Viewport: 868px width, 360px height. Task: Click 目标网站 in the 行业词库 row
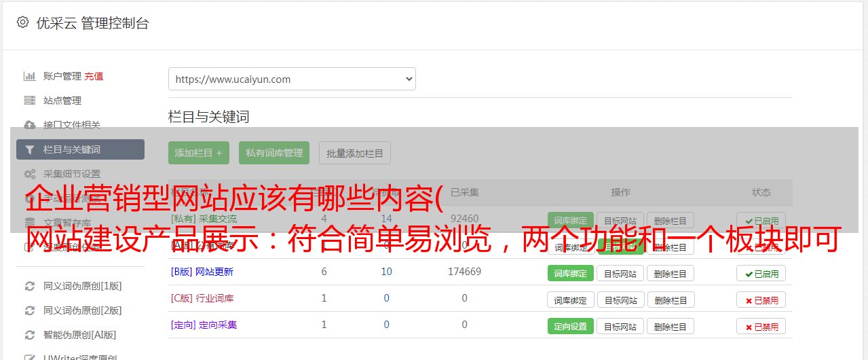tap(620, 300)
